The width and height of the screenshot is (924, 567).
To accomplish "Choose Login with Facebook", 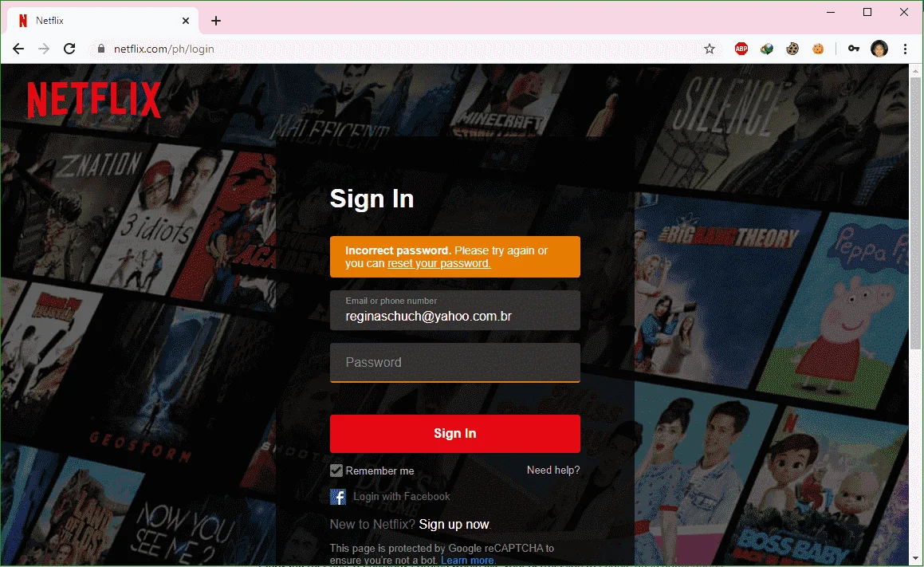I will (x=401, y=496).
